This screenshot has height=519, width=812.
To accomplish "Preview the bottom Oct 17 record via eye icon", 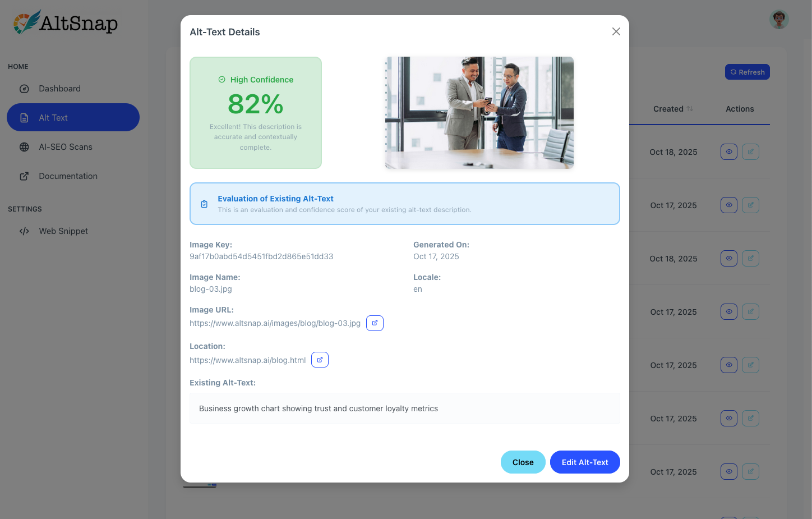I will (728, 471).
